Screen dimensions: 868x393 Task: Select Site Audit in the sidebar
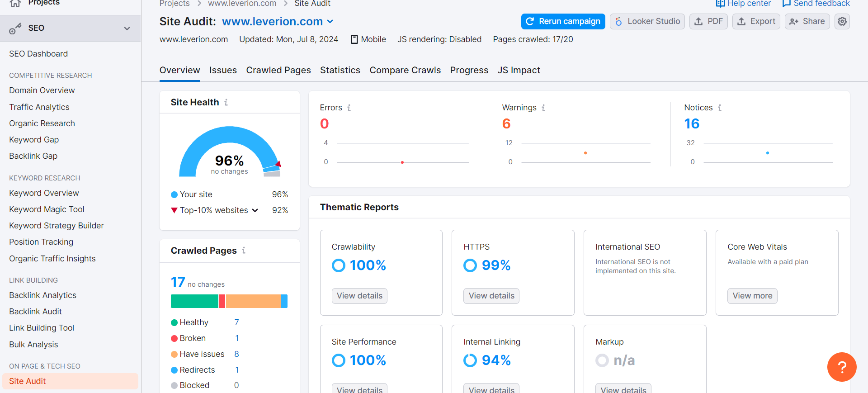(x=70, y=381)
